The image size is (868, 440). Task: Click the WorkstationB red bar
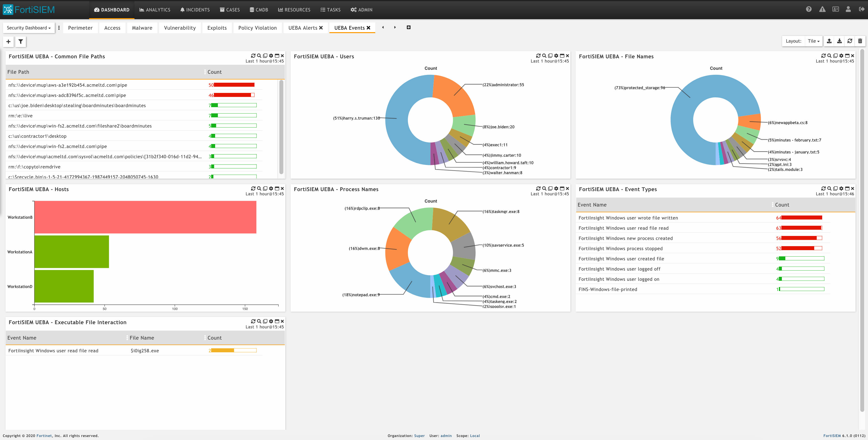(145, 217)
